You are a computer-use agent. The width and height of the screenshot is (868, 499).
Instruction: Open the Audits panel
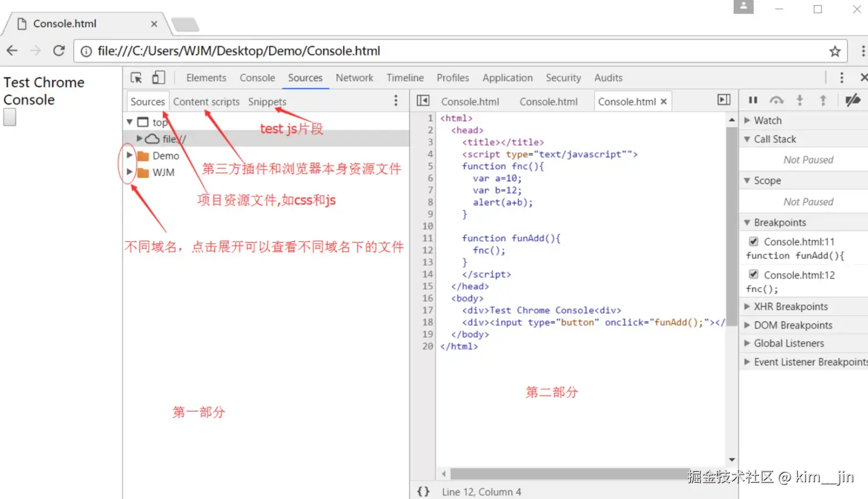point(608,78)
